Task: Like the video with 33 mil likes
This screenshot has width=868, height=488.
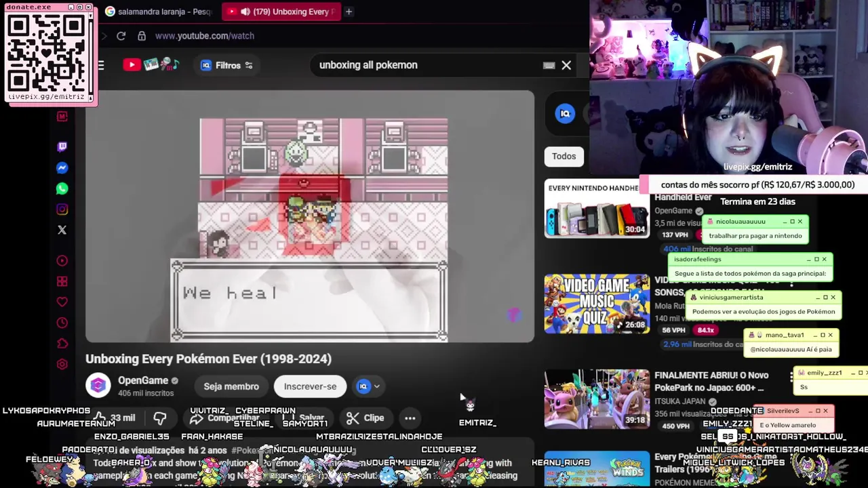Action: click(115, 418)
